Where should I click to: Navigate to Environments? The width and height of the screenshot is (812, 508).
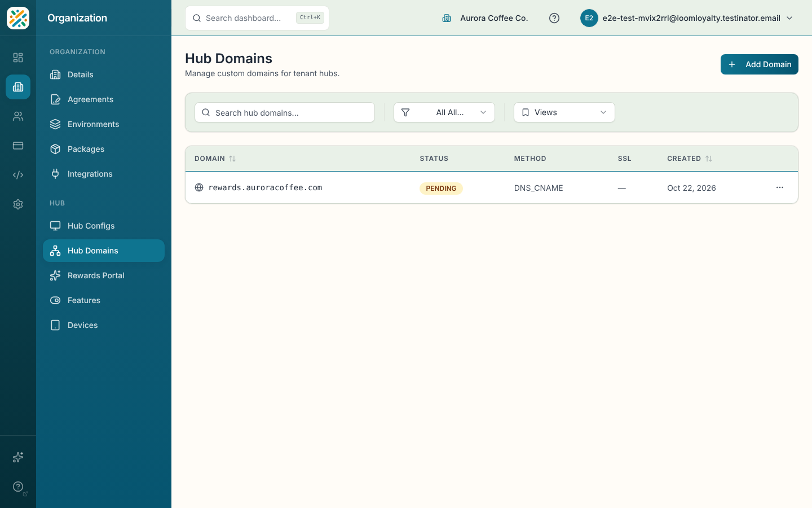tap(104, 124)
